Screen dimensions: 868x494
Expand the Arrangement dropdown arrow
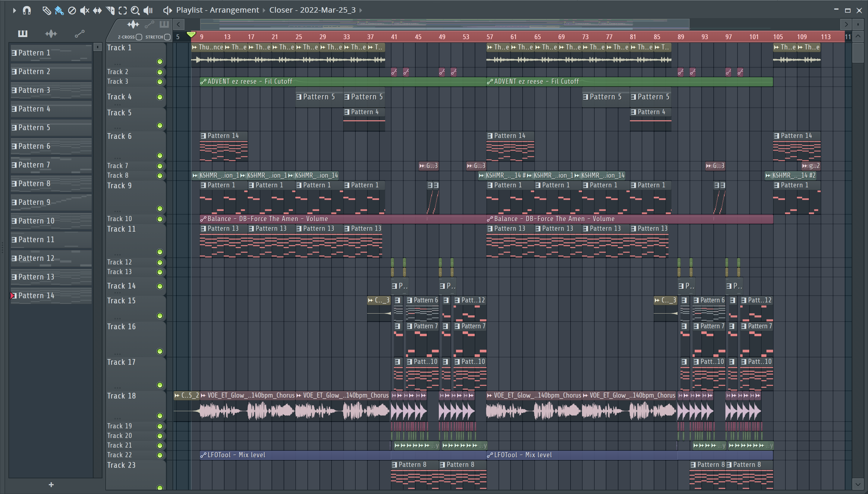click(x=264, y=10)
